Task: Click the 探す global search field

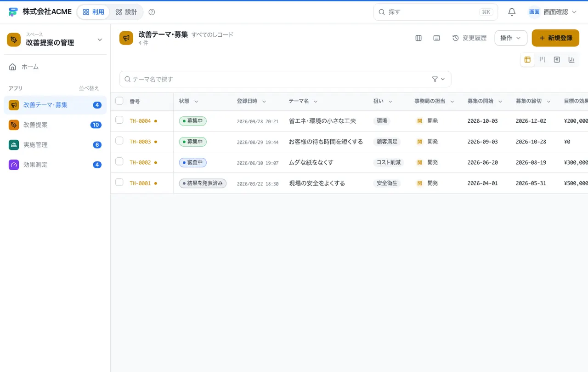Action: coord(435,12)
